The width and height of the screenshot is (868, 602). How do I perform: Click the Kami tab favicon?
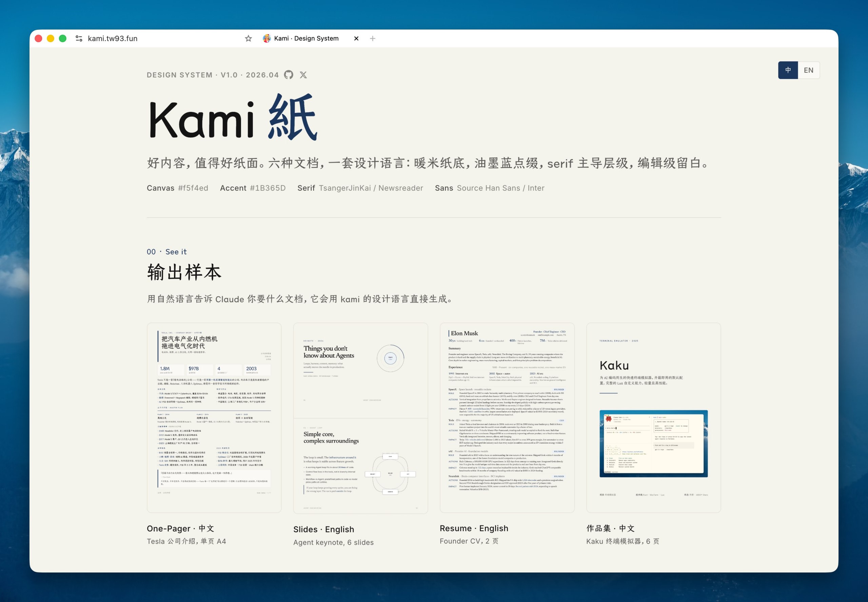pos(267,38)
